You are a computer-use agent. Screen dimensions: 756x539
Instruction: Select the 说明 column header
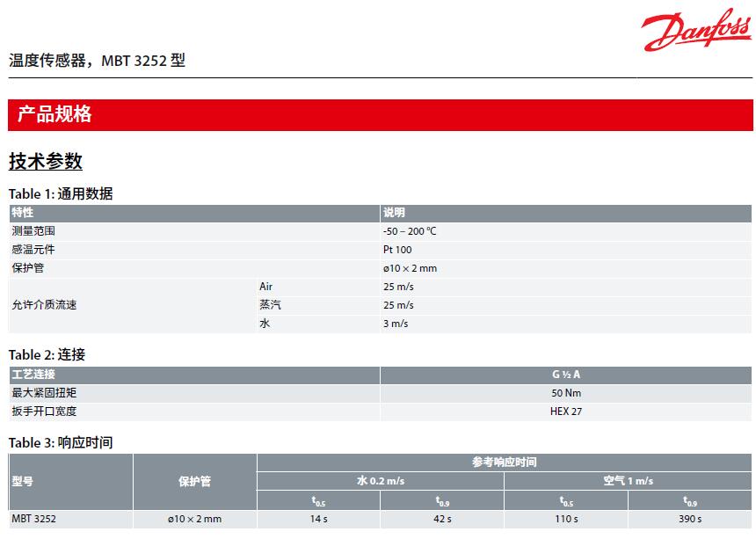(394, 213)
